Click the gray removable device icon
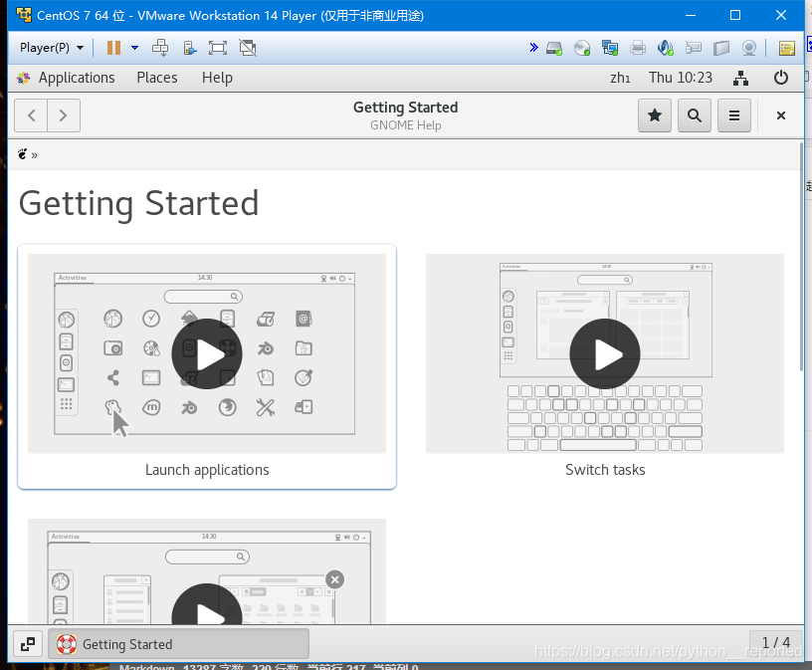 [x=720, y=48]
